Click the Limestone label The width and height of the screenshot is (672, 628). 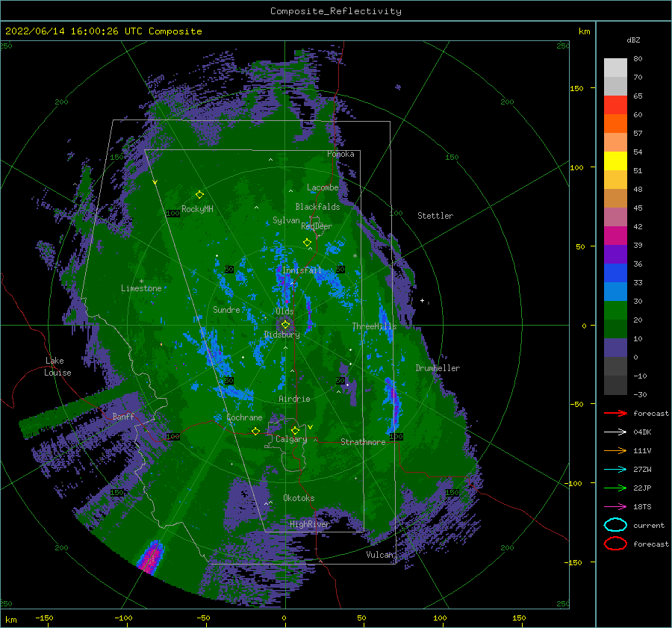coord(141,288)
